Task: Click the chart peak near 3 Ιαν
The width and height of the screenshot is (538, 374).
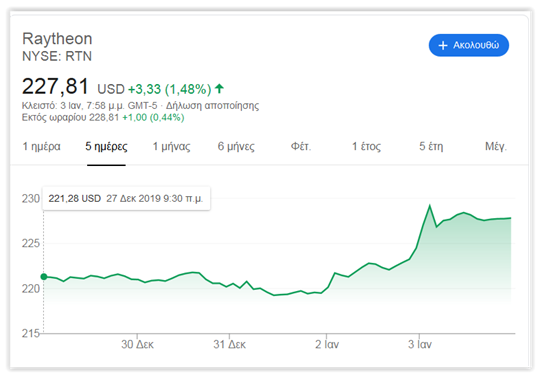Action: point(429,206)
